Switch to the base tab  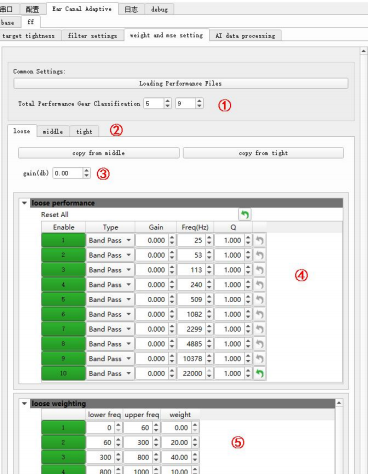tap(8, 23)
